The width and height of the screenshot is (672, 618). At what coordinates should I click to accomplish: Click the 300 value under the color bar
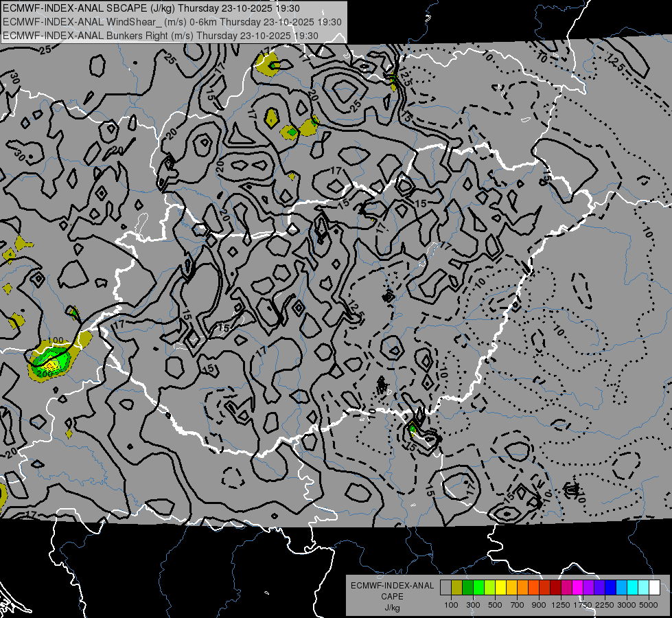(x=473, y=605)
